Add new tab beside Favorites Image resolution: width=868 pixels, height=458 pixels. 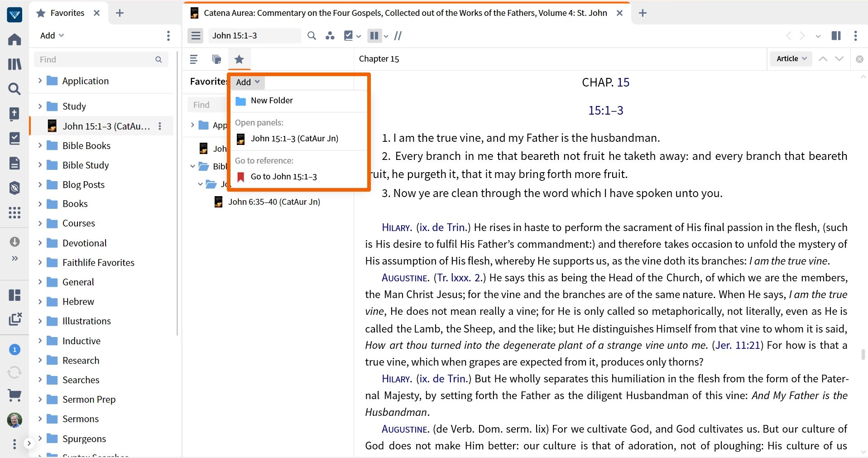coord(120,13)
